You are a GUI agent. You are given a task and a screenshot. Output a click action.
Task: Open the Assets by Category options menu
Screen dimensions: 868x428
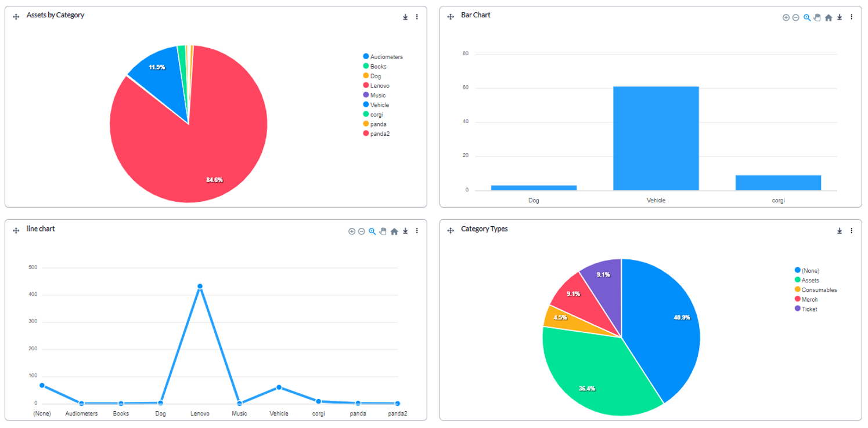point(417,17)
